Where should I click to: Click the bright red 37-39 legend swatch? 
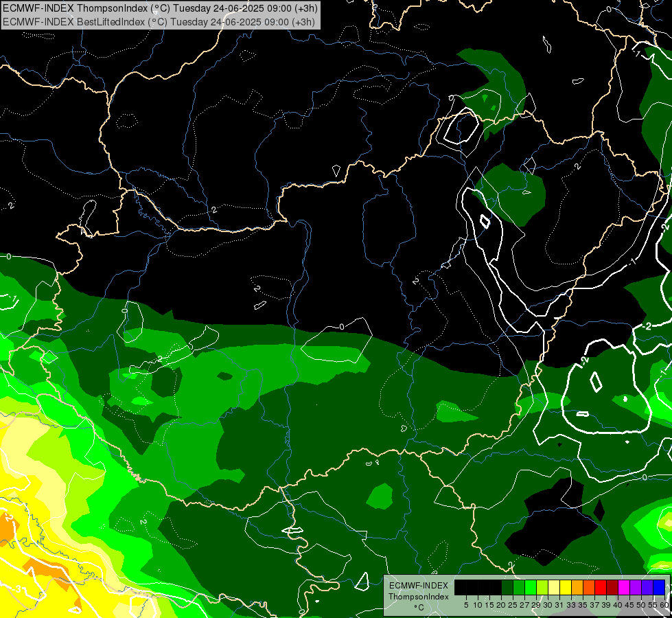(601, 588)
